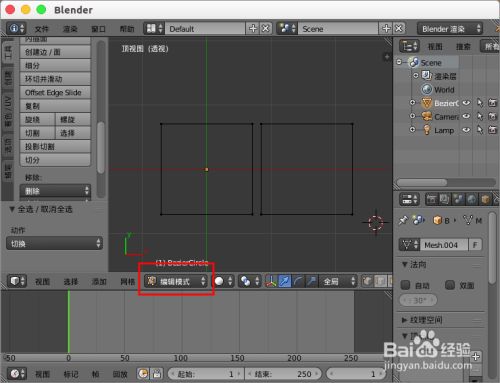
Task: Collapse the Scene tree node
Action: pyautogui.click(x=399, y=62)
